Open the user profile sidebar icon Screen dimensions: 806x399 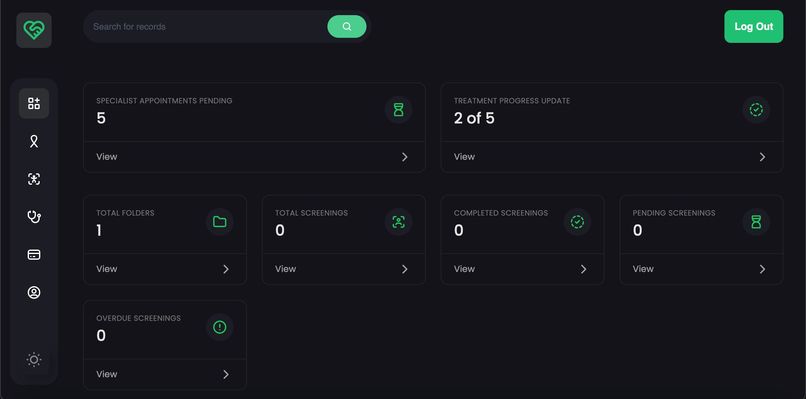pos(34,293)
